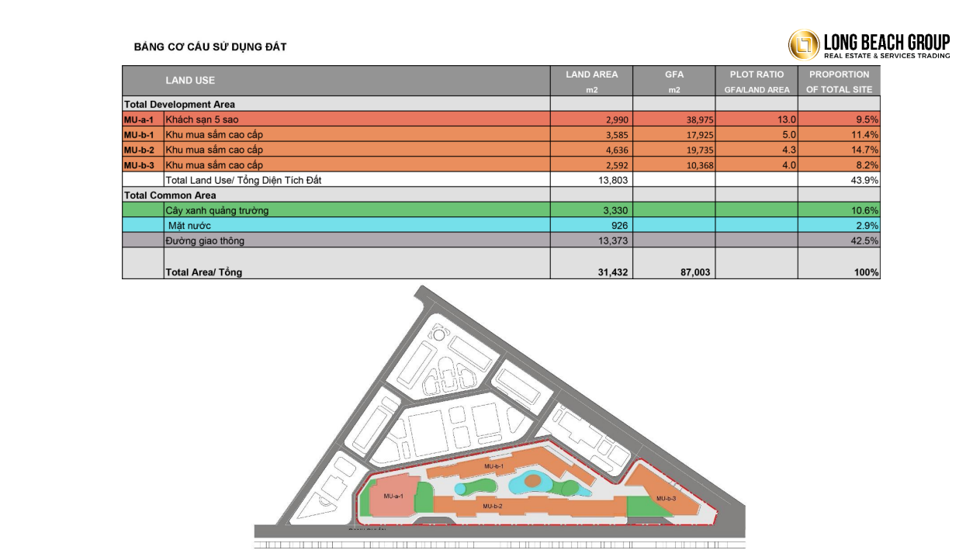Screen dimensions: 980x550
Task: Select the slide title BẢNG CƠ CẤU SỬ DỤNG ĐẤT
Action: click(x=210, y=47)
